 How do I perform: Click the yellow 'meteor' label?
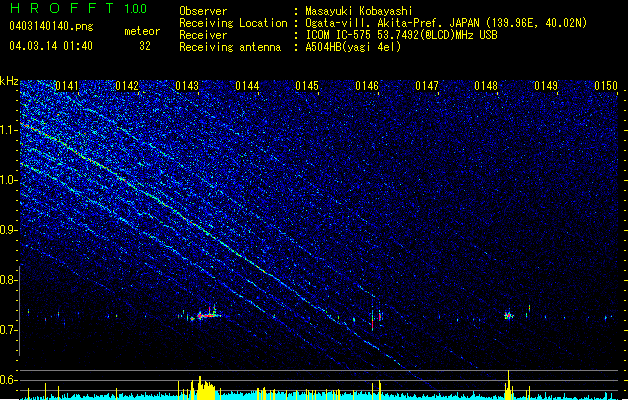pos(142,31)
